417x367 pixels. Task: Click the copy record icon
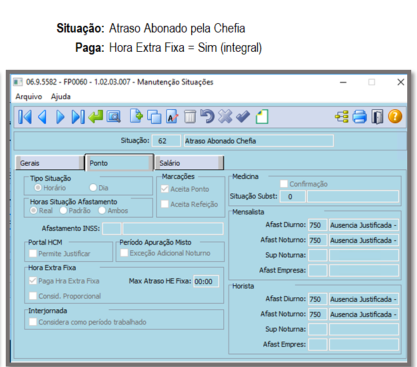[154, 117]
